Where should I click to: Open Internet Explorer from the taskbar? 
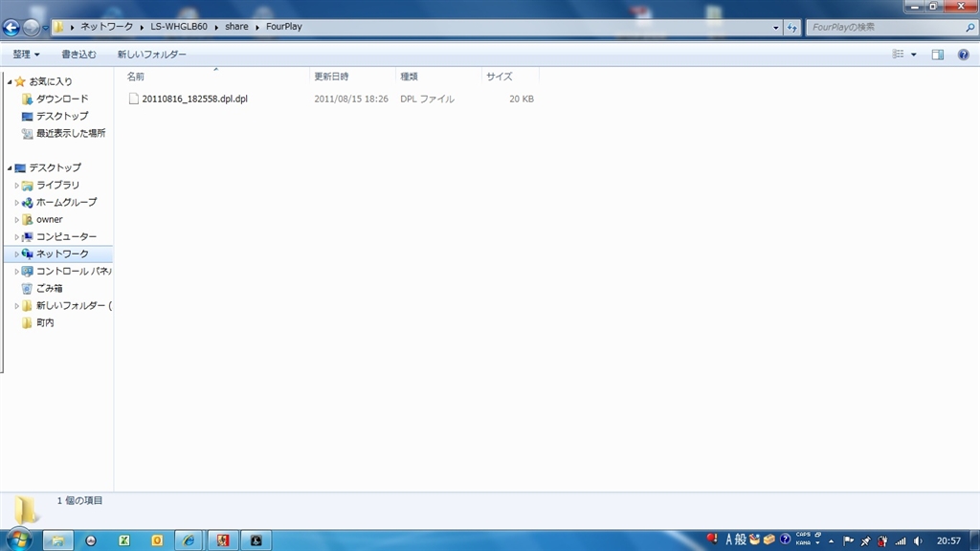click(189, 540)
